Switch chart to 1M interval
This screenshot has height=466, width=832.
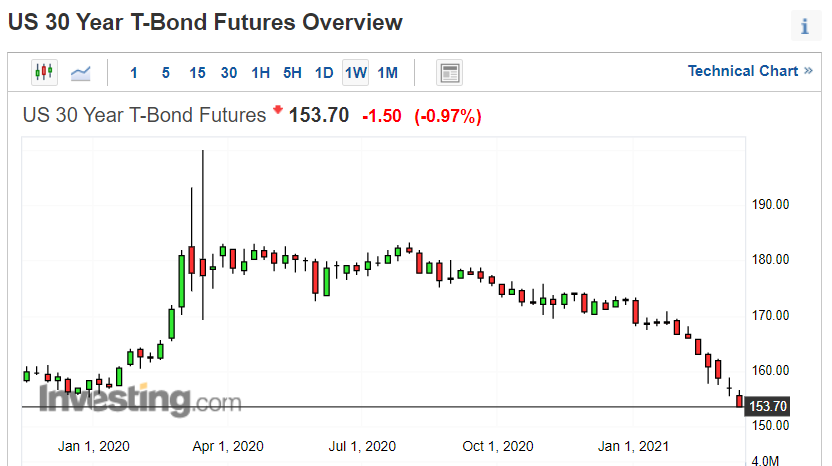click(x=387, y=73)
